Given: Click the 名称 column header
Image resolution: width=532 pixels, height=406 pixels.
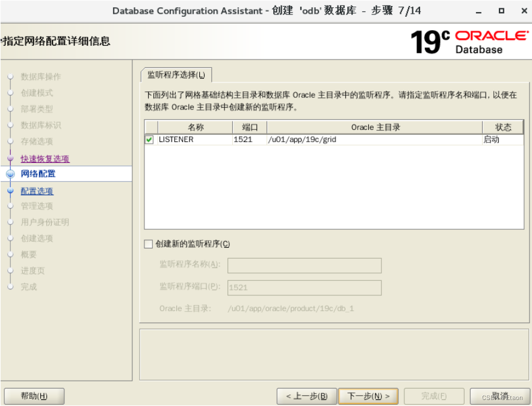Looking at the screenshot, I should pyautogui.click(x=195, y=127).
